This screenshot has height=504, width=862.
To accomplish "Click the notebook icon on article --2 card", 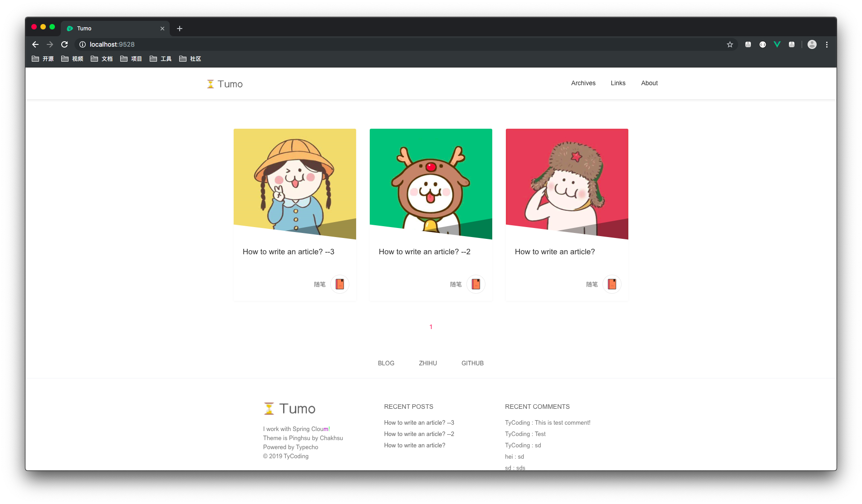I will (476, 284).
